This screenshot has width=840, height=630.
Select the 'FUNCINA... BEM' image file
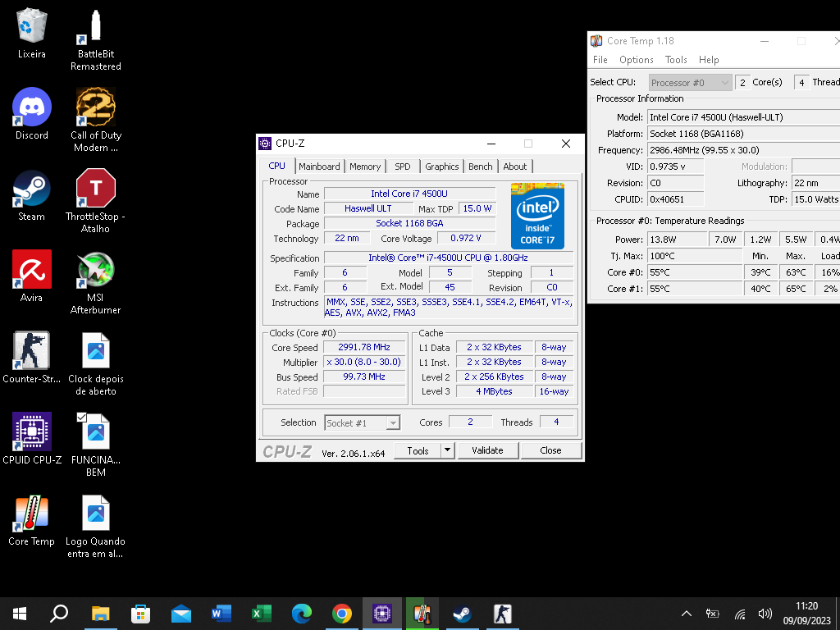coord(96,445)
